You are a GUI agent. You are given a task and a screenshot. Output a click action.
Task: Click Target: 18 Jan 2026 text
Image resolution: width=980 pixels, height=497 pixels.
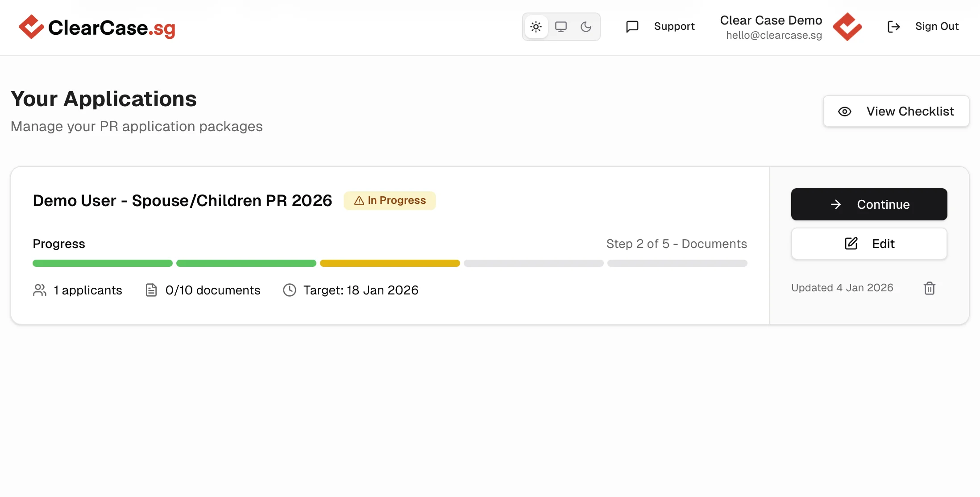[361, 290]
